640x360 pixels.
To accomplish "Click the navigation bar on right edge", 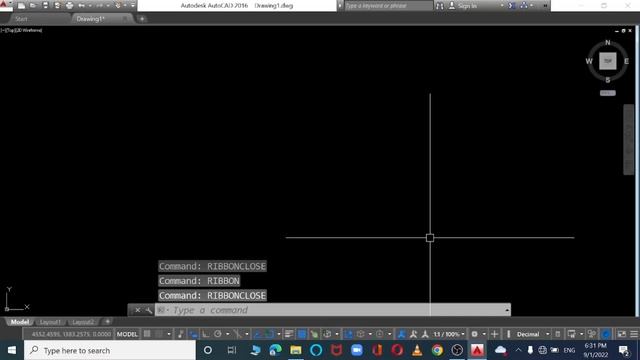I will tap(629, 140).
